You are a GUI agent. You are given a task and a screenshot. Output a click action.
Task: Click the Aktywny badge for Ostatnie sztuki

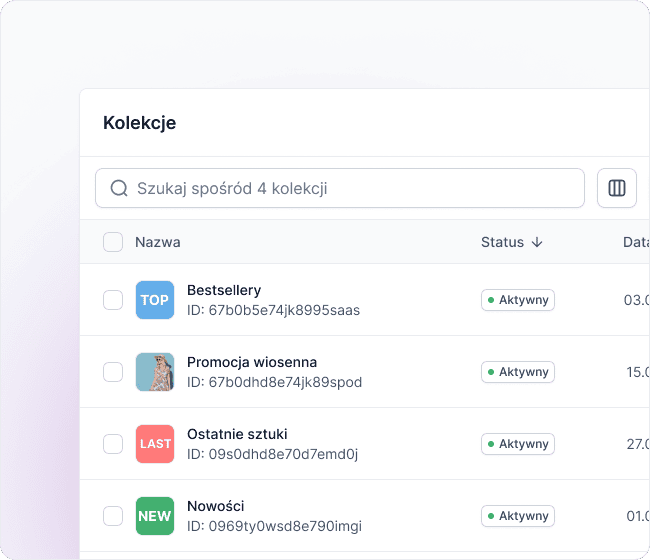(x=518, y=444)
